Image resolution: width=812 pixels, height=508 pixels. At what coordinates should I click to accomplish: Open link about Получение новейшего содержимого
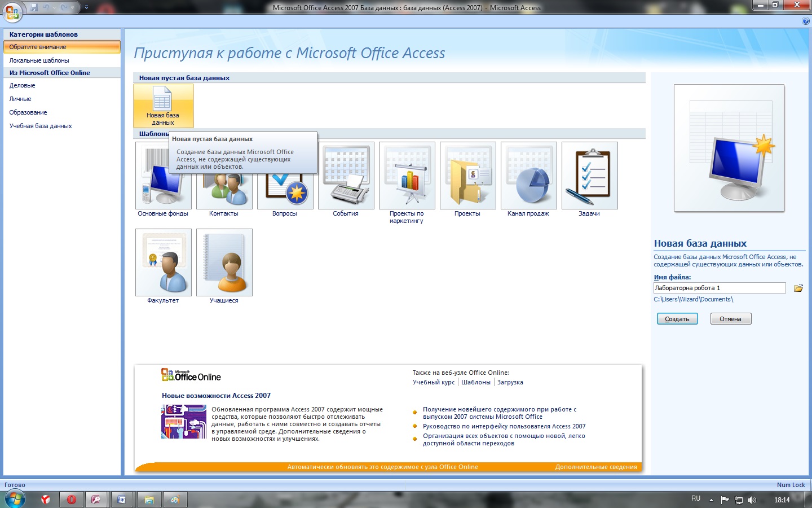click(x=500, y=413)
